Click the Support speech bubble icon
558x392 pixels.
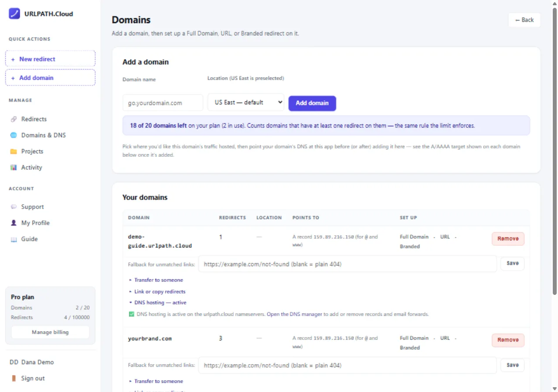click(x=14, y=207)
